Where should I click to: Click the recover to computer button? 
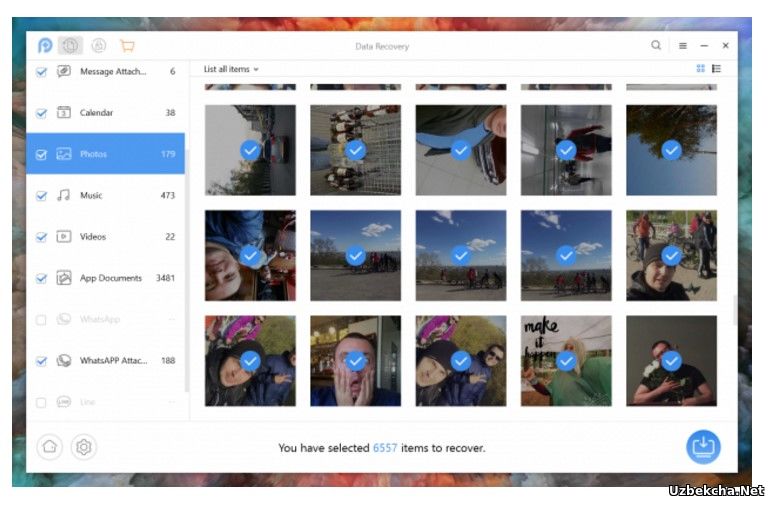pos(703,447)
